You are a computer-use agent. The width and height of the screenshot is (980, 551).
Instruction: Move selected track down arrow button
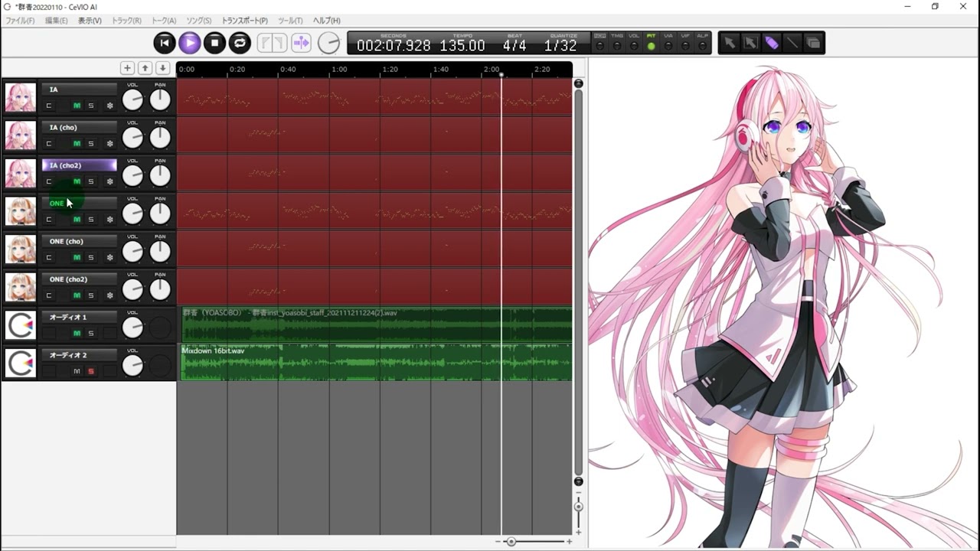[x=162, y=68]
